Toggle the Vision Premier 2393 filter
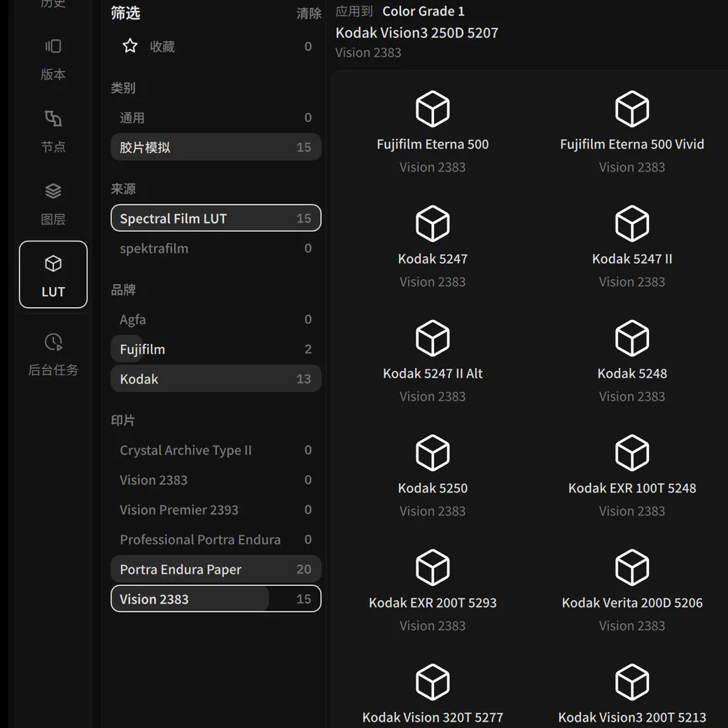The width and height of the screenshot is (728, 728). (x=216, y=510)
